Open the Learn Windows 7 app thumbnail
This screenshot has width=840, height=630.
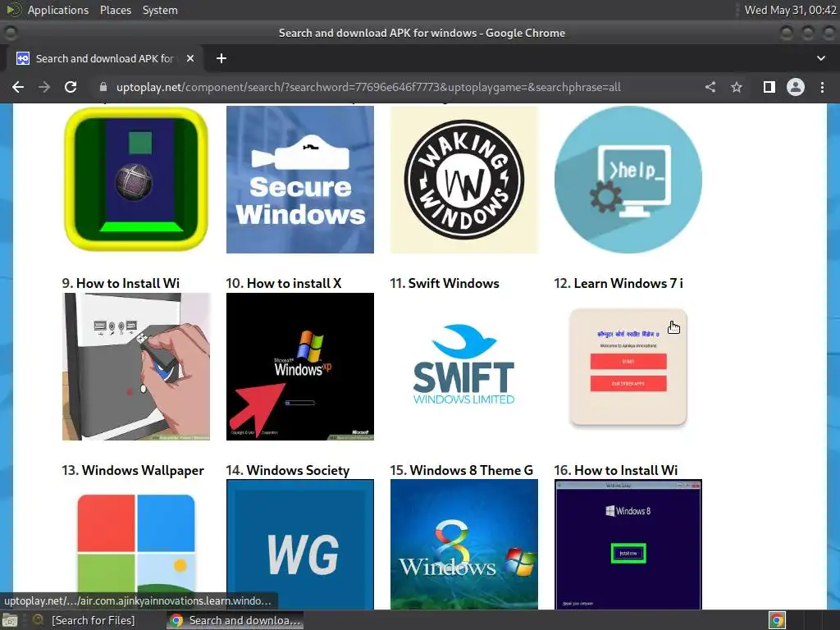[628, 367]
